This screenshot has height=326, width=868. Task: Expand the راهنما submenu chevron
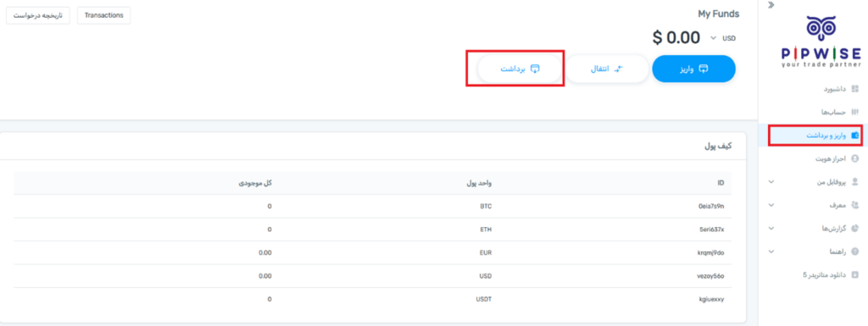pyautogui.click(x=771, y=251)
